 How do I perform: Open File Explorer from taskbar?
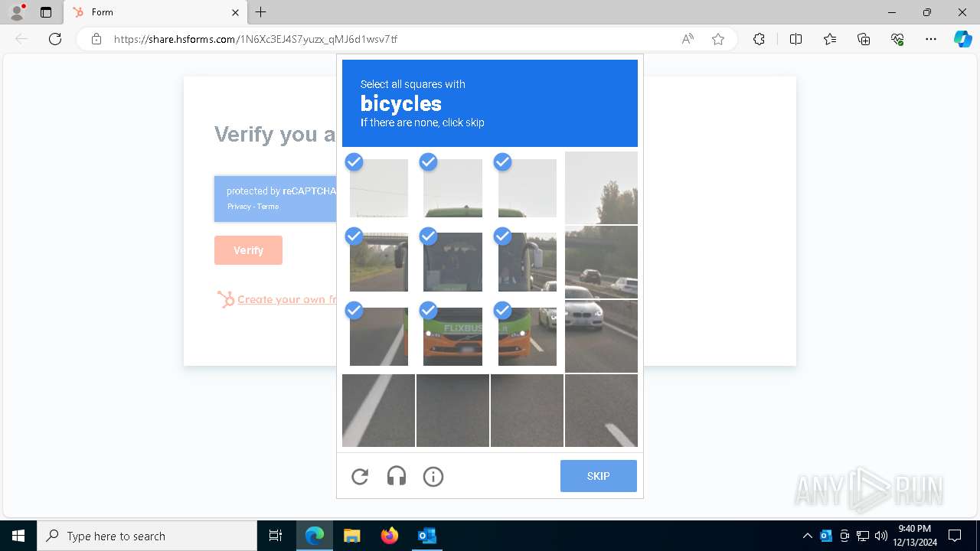[x=351, y=536]
